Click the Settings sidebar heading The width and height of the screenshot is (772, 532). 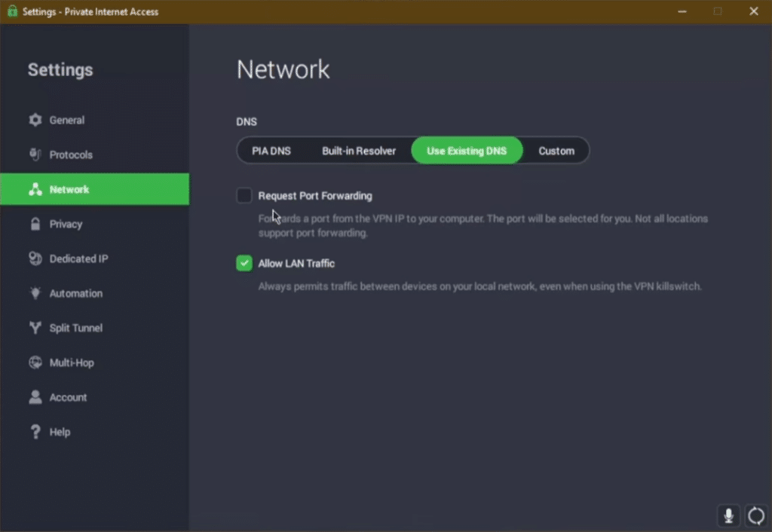pos(60,70)
